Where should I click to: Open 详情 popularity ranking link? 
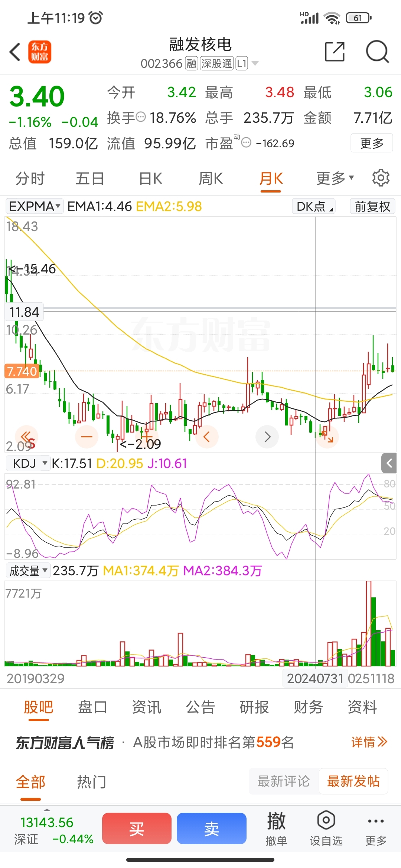[369, 742]
